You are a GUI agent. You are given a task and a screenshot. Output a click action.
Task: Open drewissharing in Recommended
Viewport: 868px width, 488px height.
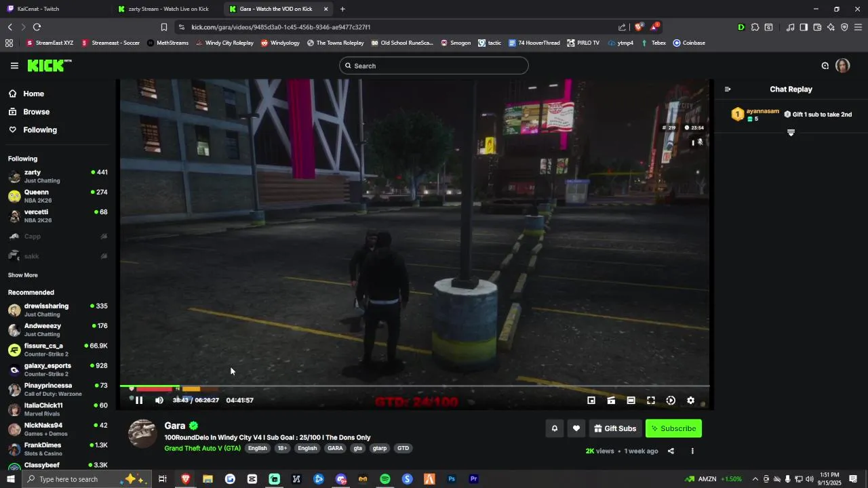[58, 310]
